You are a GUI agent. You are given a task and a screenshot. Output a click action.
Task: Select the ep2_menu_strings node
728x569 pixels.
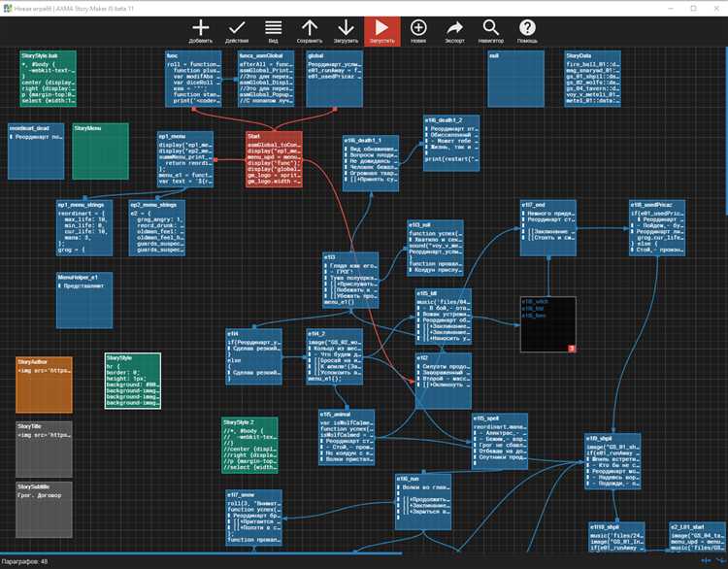click(157, 228)
